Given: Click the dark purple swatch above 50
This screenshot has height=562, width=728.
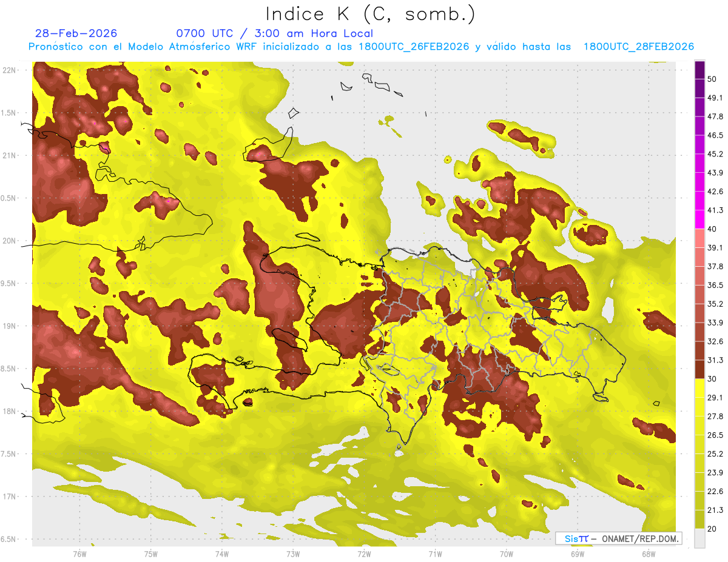Looking at the screenshot, I should (x=699, y=70).
